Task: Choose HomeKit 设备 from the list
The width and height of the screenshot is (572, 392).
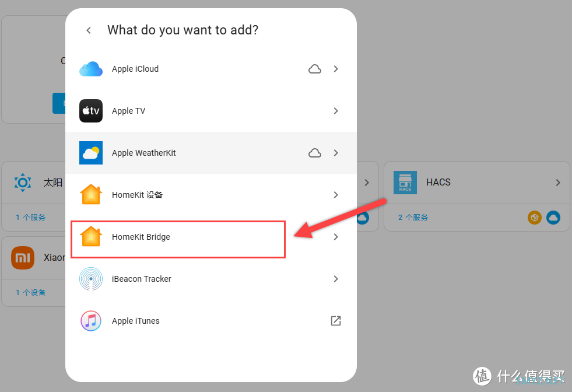Action: pyautogui.click(x=211, y=195)
